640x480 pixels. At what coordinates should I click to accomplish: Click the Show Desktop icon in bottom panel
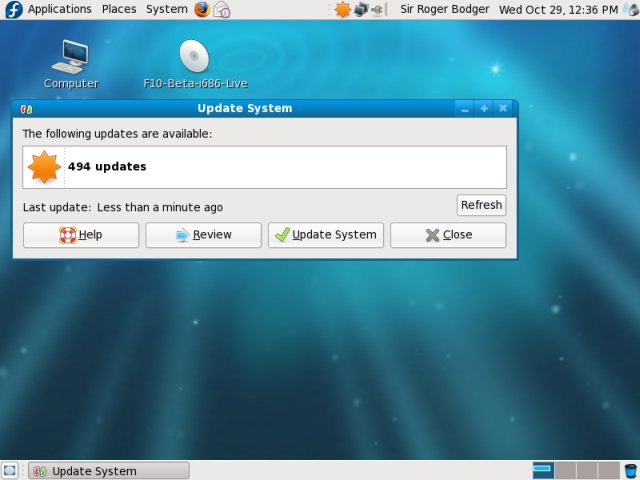[x=10, y=471]
